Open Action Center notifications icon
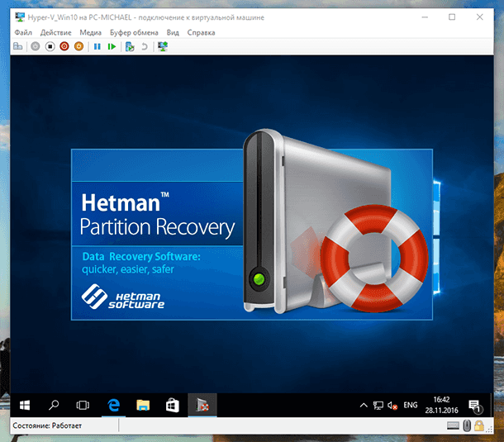 [475, 406]
